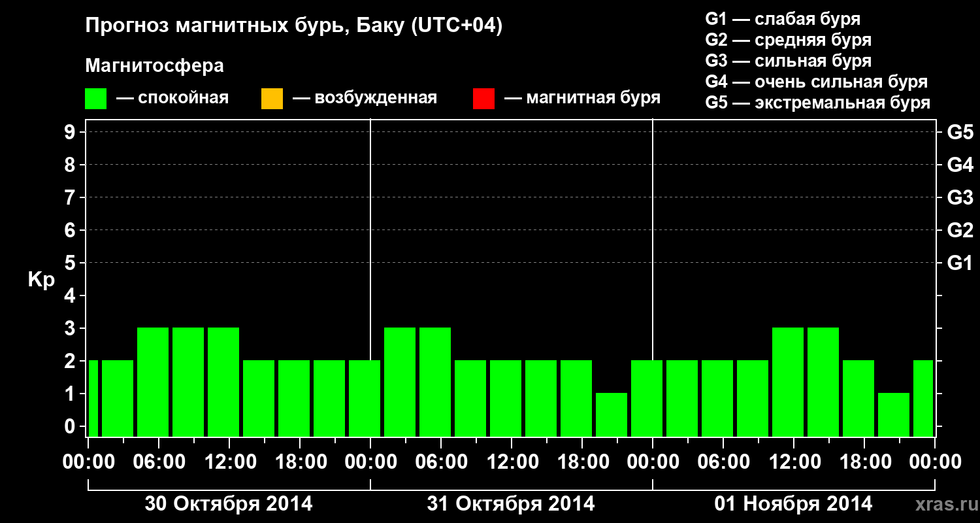Select the 'G4 — очень сильная буря' line
The height and width of the screenshot is (523, 980).
pyautogui.click(x=817, y=82)
